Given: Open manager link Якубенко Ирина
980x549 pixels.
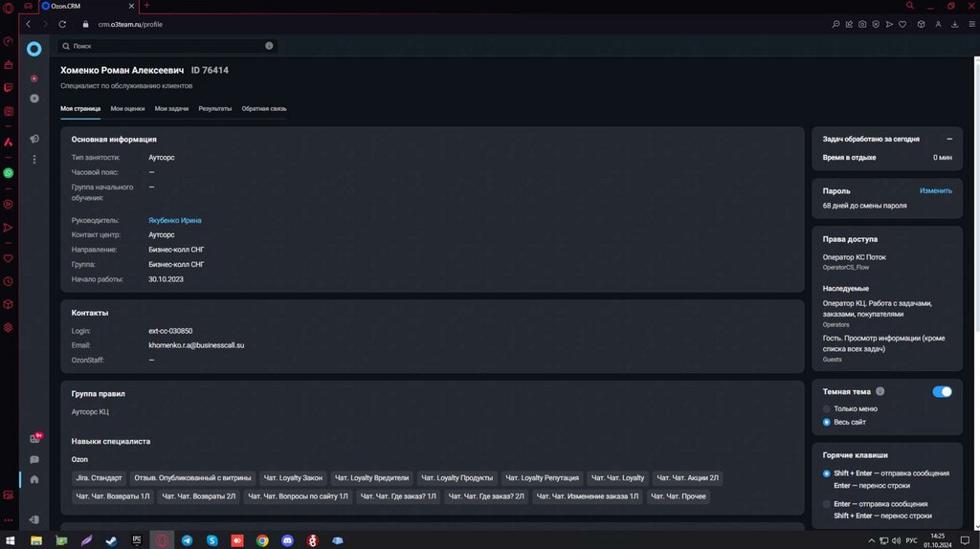Looking at the screenshot, I should (x=174, y=221).
